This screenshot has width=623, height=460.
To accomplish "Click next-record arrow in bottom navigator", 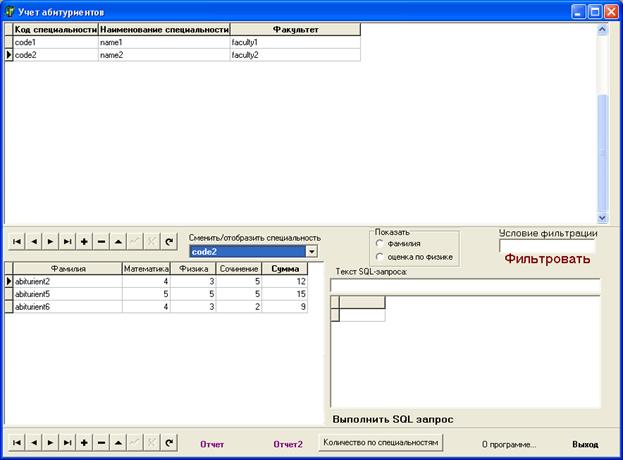I will pyautogui.click(x=50, y=442).
